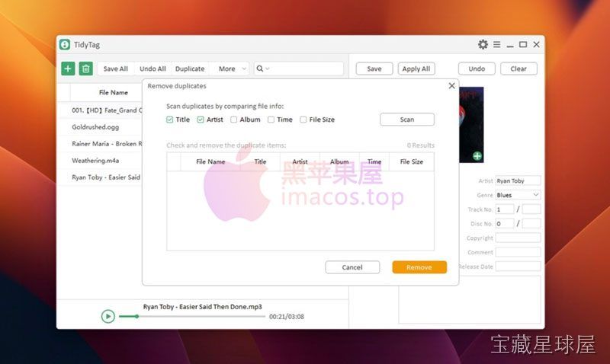Enable the Album comparison checkbox

[233, 120]
